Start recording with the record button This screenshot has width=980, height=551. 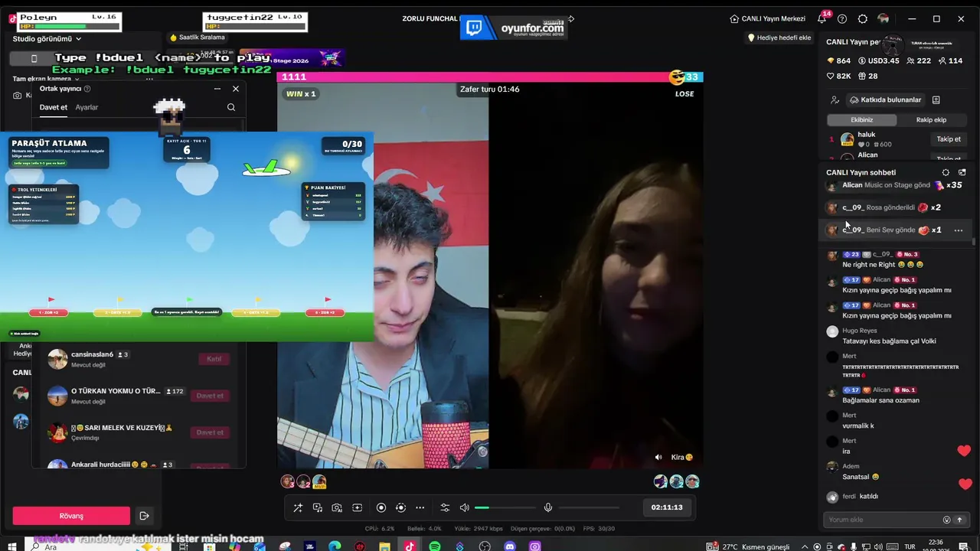(381, 507)
